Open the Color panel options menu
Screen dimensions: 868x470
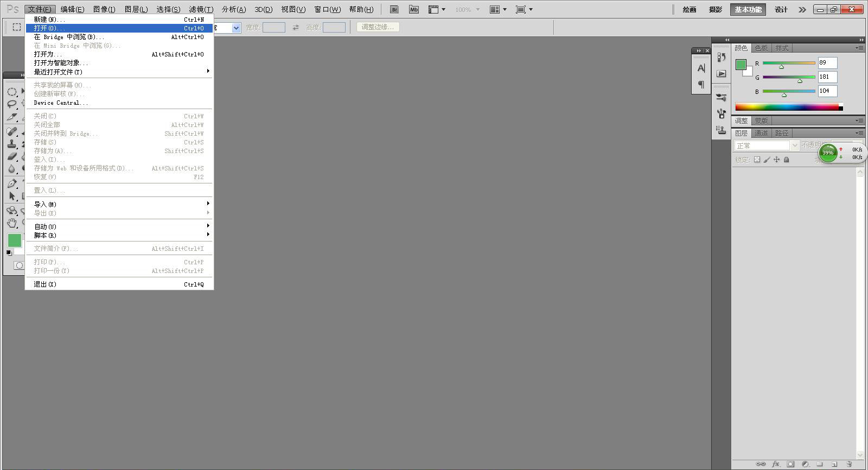point(859,48)
